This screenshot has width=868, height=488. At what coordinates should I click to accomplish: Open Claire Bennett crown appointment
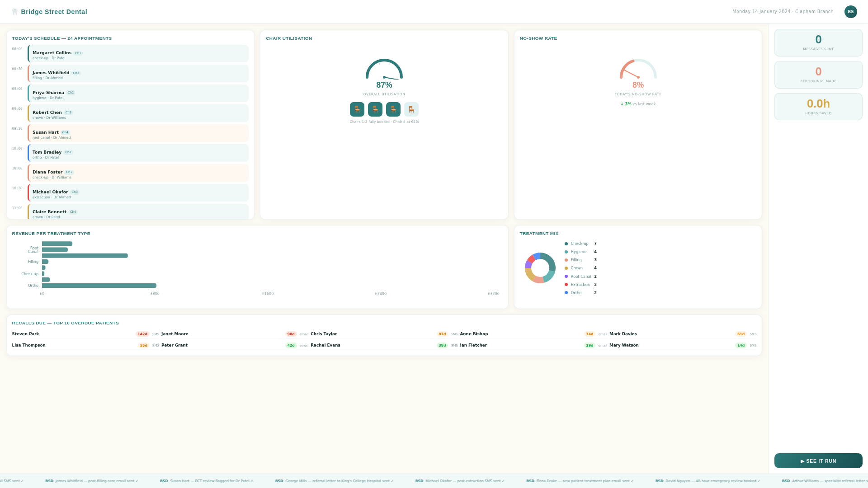(x=138, y=212)
